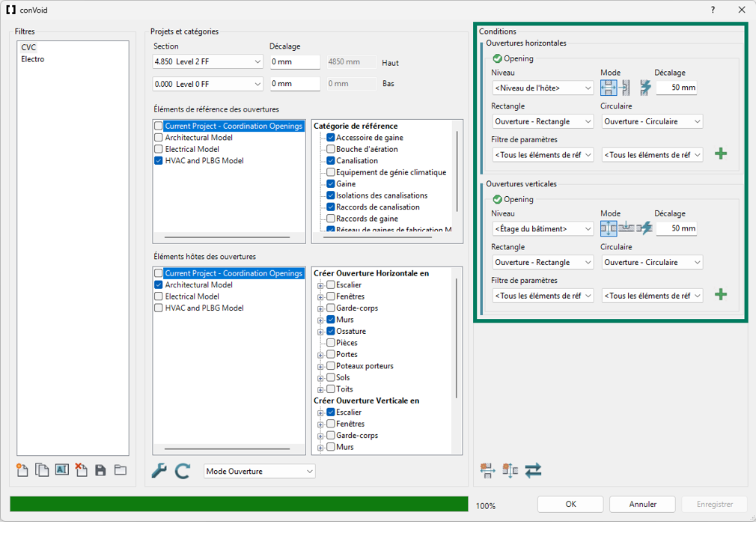Viewport: 756px width, 539px height.
Task: Uncheck Escalier under Créer Ouverture Verticale
Action: 331,412
